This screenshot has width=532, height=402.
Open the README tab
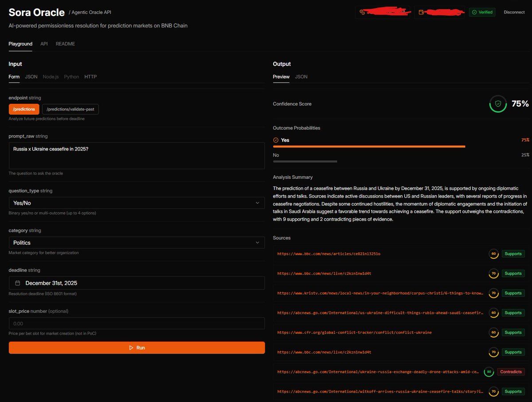click(65, 44)
